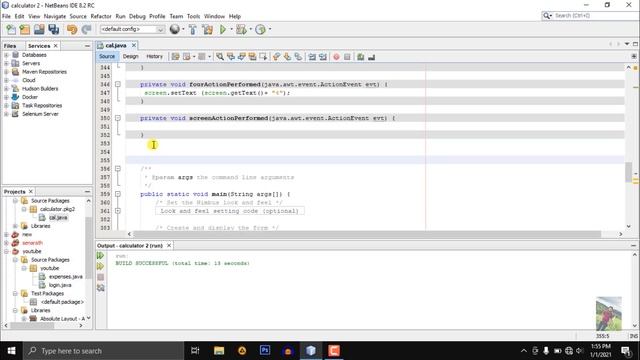Image resolution: width=640 pixels, height=360 pixels.
Task: Close the Services panel tab
Action: click(x=56, y=46)
